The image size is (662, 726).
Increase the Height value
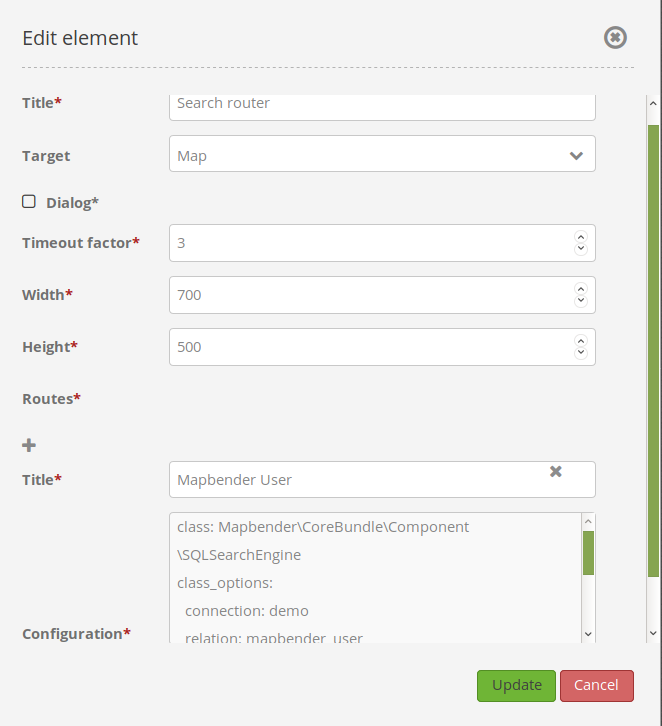pos(580,341)
